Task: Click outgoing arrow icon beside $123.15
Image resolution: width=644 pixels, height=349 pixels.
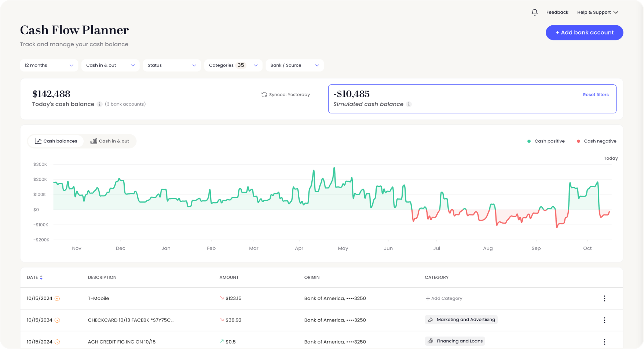Action: [222, 298]
